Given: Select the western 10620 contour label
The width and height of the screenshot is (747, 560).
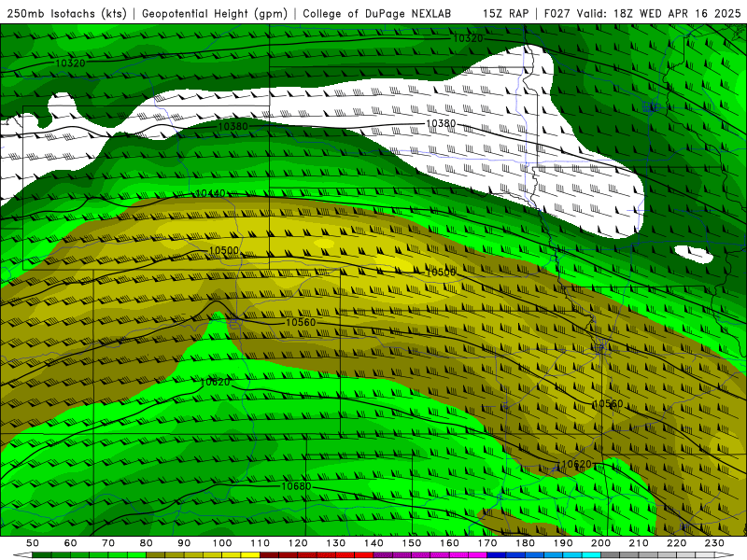Looking at the screenshot, I should click(216, 382).
